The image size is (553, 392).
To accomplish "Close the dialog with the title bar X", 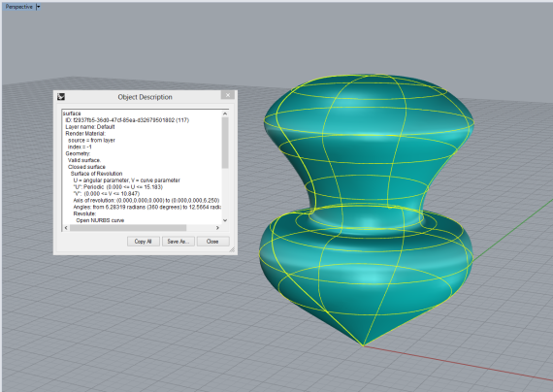I will click(x=228, y=95).
